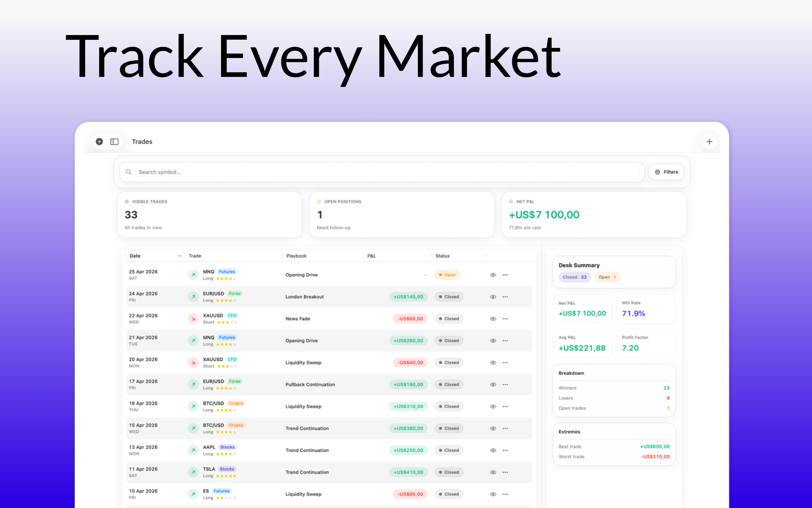Click the Best trade +US$600,00 value
This screenshot has height=508, width=812.
coord(655,446)
